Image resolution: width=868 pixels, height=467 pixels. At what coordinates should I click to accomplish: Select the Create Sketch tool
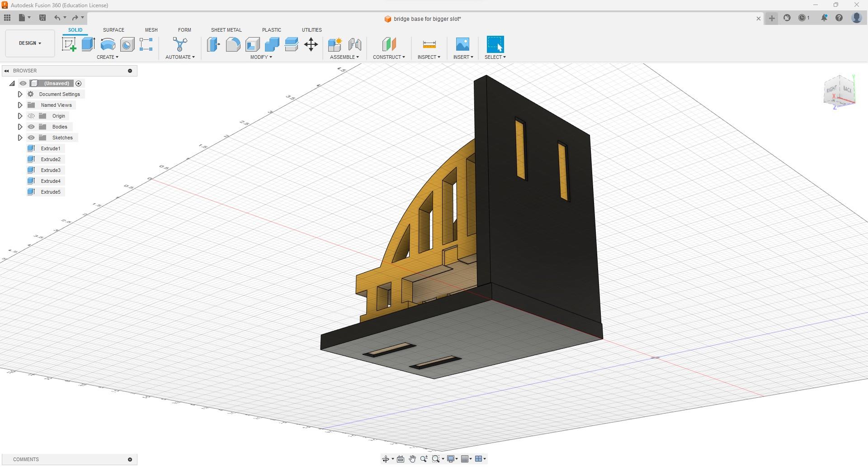tap(69, 44)
